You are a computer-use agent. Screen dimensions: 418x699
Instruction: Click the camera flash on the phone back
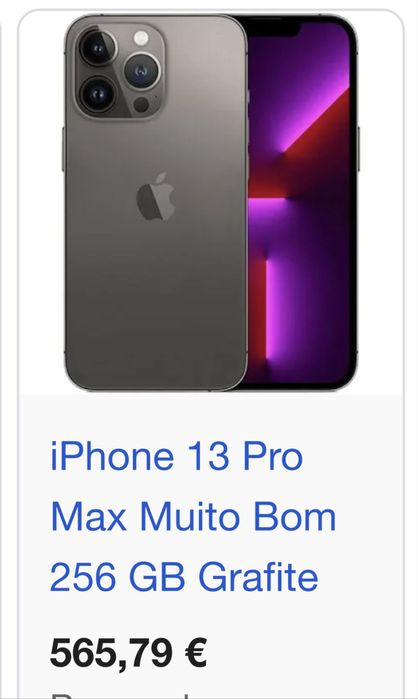[x=141, y=38]
